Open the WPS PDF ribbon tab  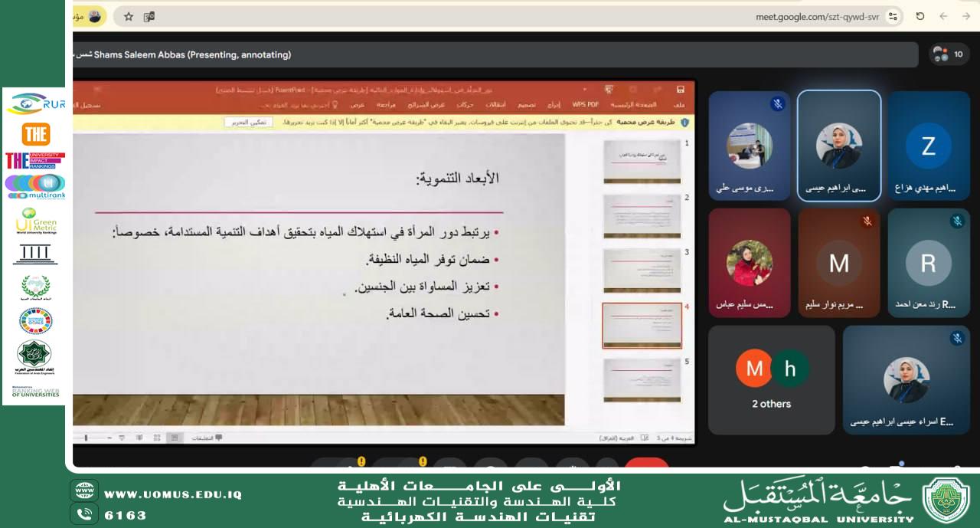tap(586, 105)
